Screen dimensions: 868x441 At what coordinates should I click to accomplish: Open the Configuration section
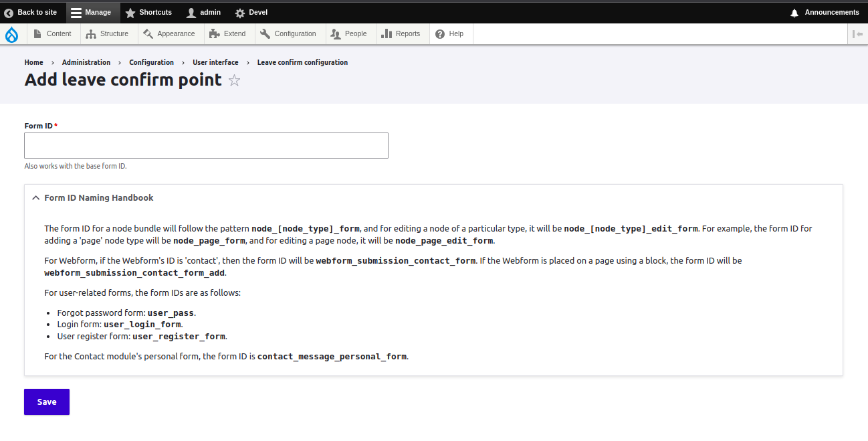pos(289,33)
